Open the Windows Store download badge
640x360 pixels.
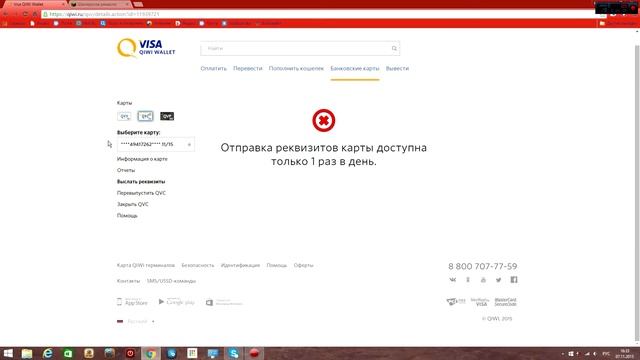[x=224, y=302]
